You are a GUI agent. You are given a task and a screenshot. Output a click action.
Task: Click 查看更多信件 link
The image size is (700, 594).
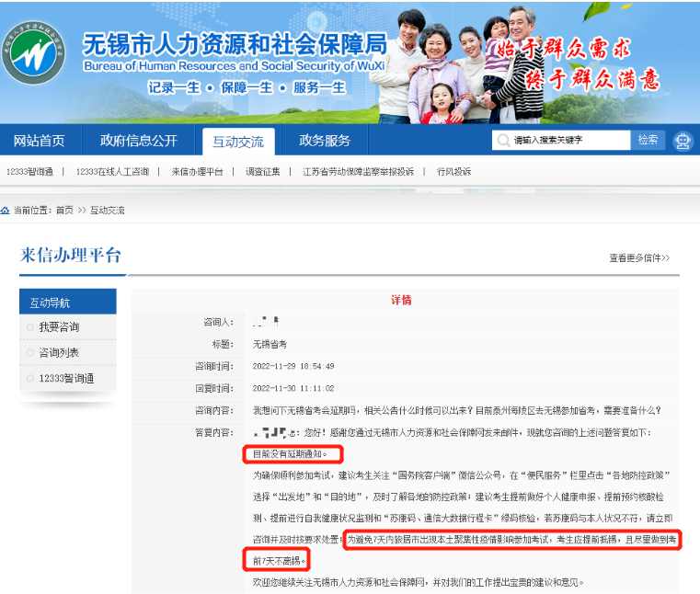(639, 258)
